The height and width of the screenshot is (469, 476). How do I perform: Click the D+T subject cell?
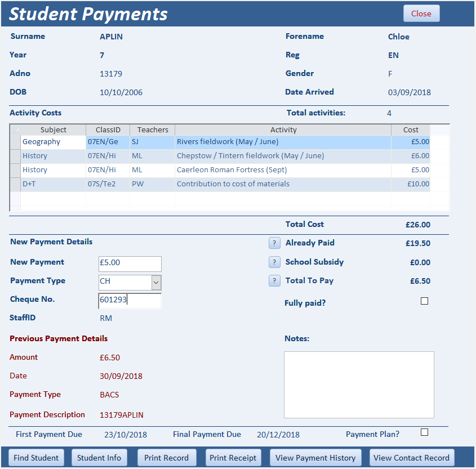[x=53, y=184]
